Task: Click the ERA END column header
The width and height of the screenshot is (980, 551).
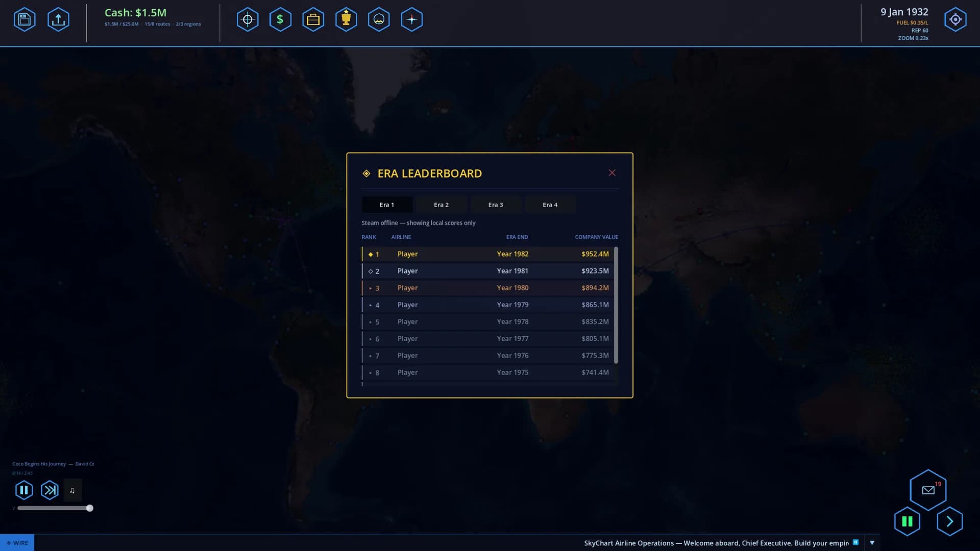Action: pyautogui.click(x=517, y=237)
